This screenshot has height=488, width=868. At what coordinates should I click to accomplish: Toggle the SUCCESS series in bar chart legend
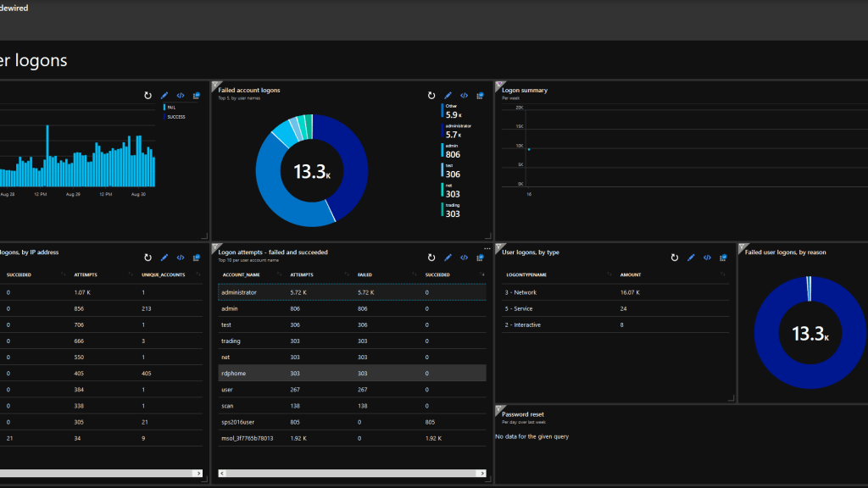[x=175, y=117]
